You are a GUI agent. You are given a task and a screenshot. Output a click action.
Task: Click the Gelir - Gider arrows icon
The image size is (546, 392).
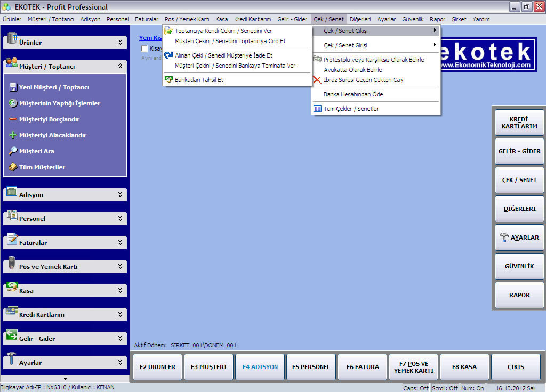[x=12, y=334]
